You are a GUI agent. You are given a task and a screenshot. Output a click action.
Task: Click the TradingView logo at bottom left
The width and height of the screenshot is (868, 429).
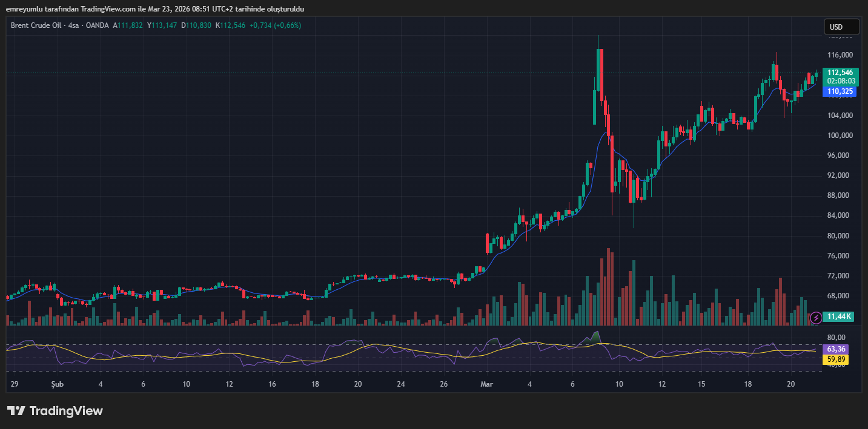coord(55,411)
